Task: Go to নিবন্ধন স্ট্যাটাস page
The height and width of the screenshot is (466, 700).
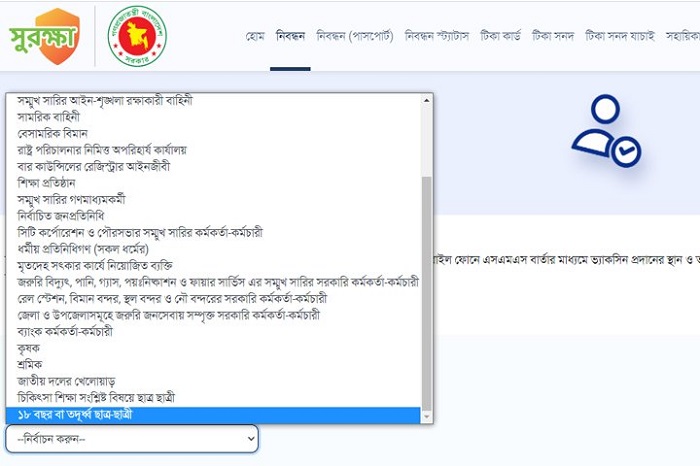Action: pos(437,36)
